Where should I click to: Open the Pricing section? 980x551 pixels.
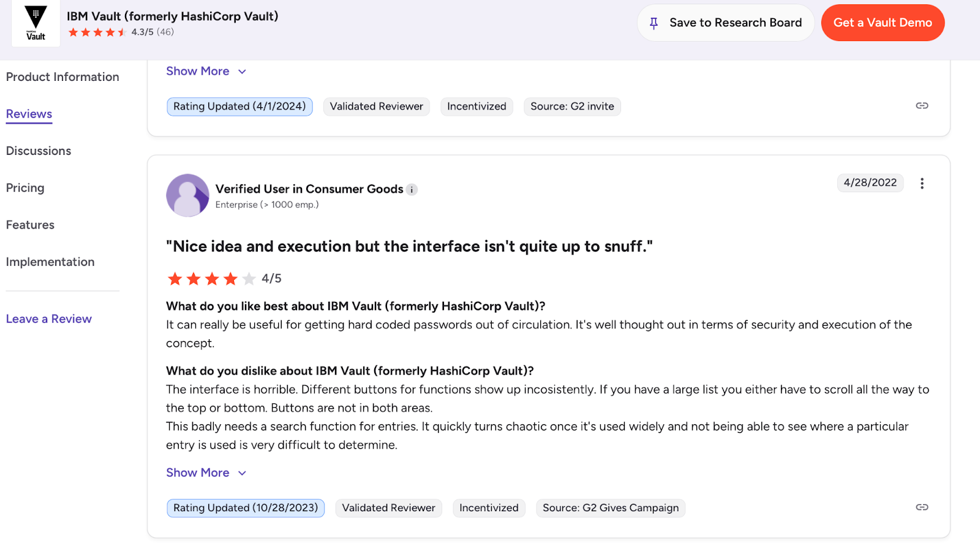(x=25, y=188)
